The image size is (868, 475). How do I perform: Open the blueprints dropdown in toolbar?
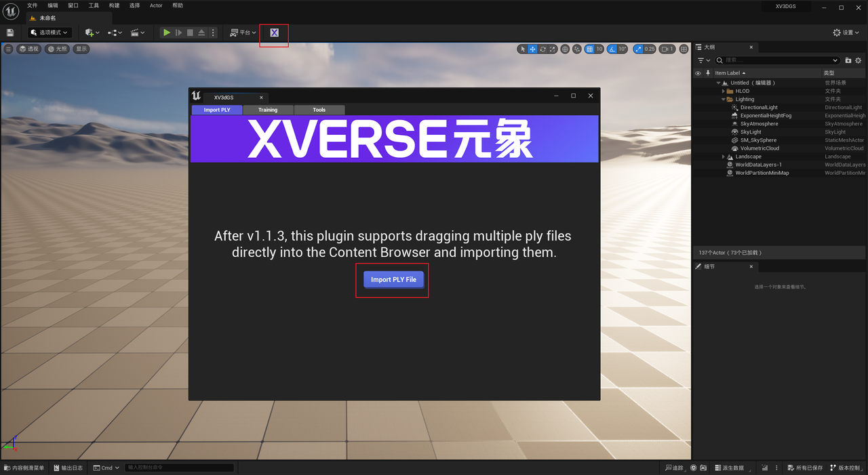(115, 33)
